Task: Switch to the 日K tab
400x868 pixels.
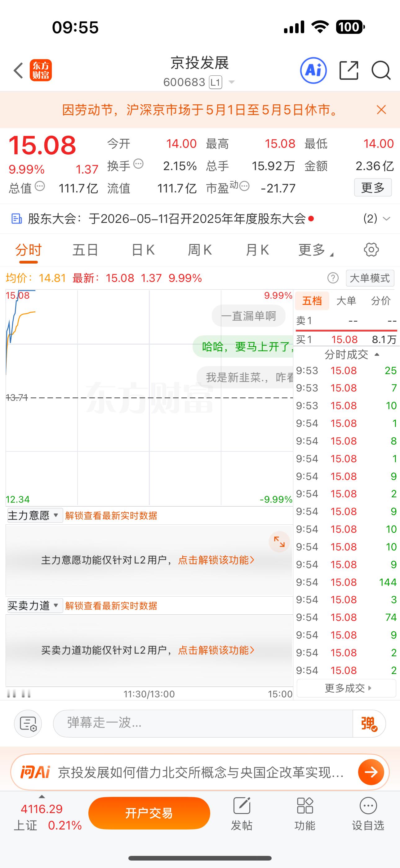Action: pyautogui.click(x=143, y=250)
